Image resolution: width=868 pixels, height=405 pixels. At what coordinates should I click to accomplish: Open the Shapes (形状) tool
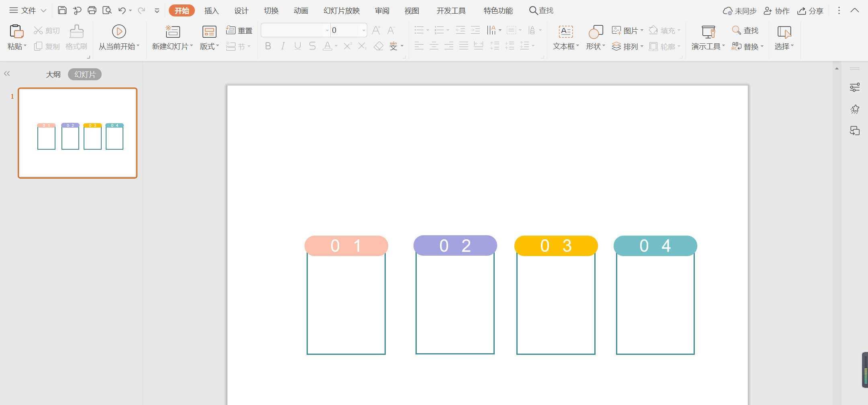(596, 31)
